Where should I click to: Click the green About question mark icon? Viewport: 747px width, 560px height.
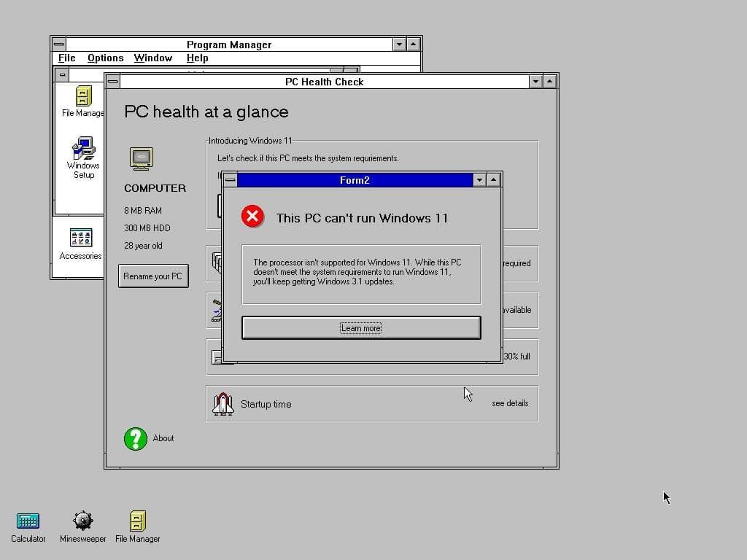coord(136,438)
